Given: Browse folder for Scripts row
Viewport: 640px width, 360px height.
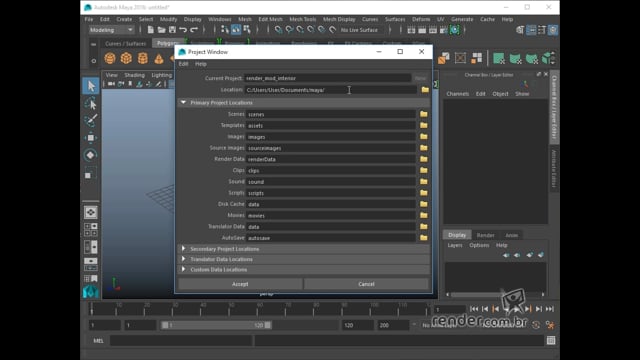Looking at the screenshot, I should tap(424, 193).
